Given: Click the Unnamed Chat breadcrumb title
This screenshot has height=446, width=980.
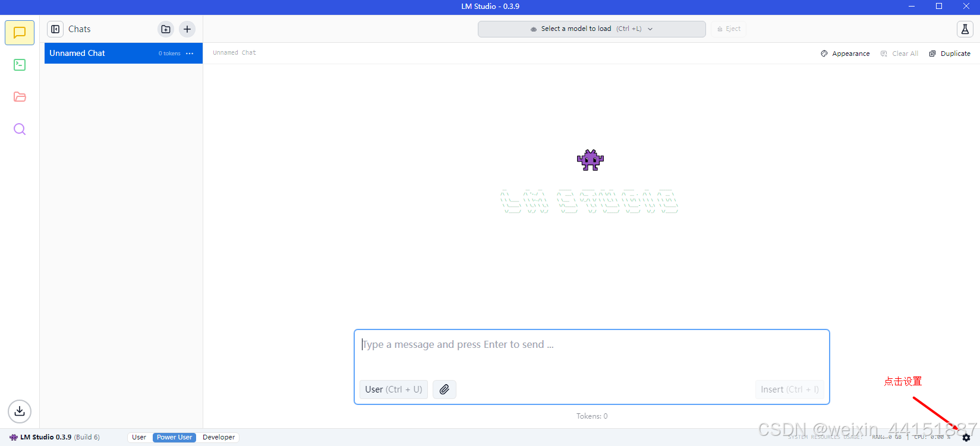Looking at the screenshot, I should 234,53.
